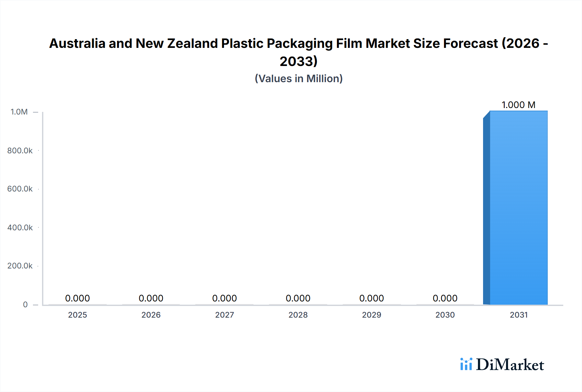Select the 2031 axis label
Image resolution: width=582 pixels, height=392 pixels.
(519, 315)
